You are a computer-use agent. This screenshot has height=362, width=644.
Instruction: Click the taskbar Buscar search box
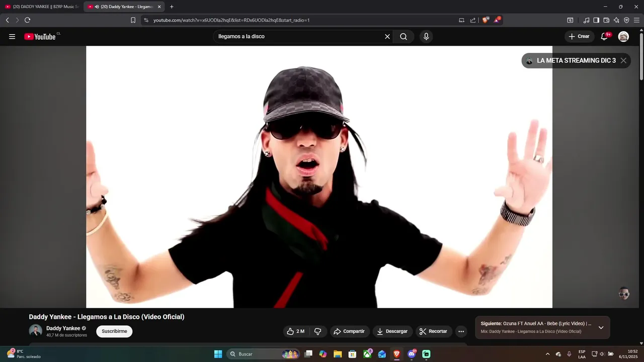coord(264,354)
